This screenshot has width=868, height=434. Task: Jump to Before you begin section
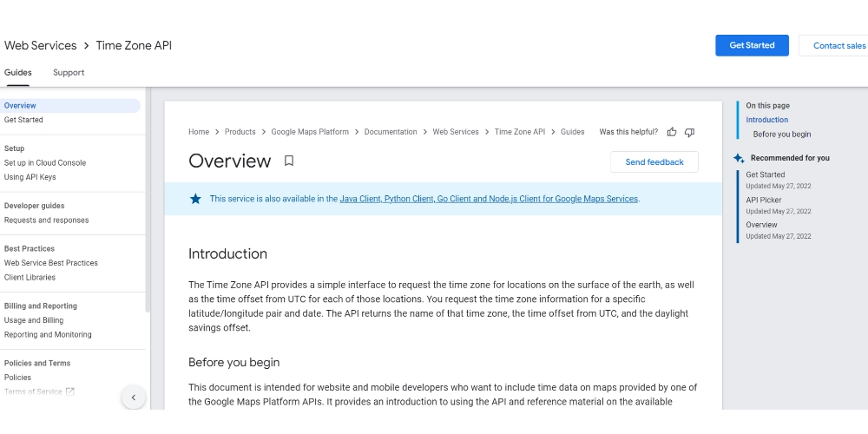click(781, 135)
